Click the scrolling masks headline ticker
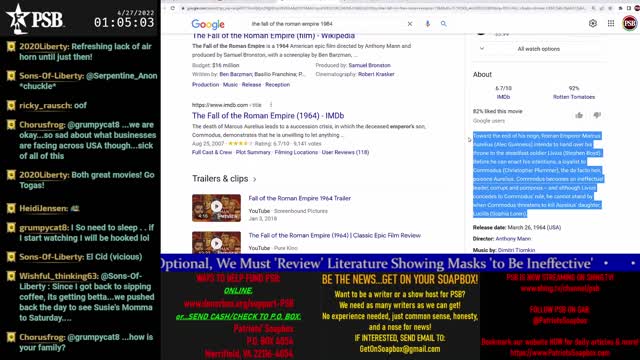 point(400,263)
